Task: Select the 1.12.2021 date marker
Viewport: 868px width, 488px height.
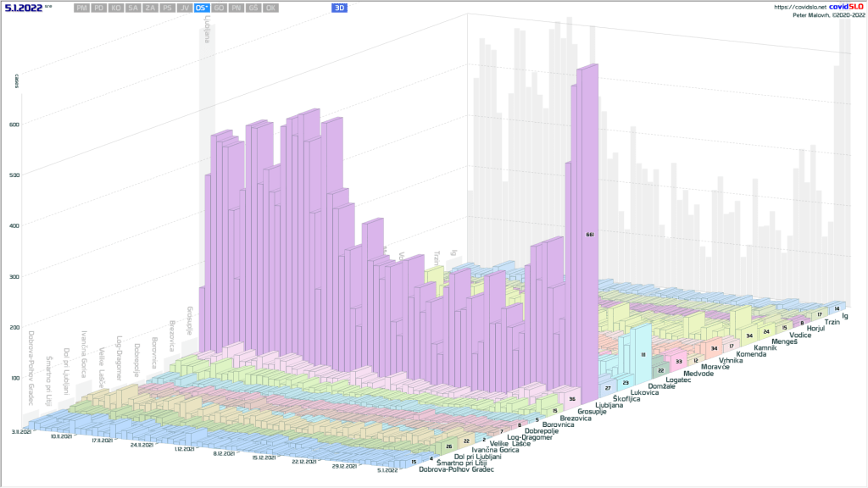Action: tap(183, 449)
